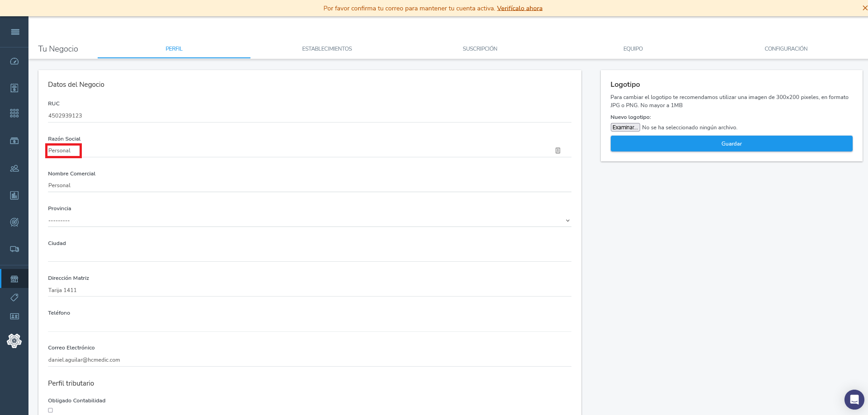Expand the Provincia dropdown
The image size is (868, 415).
[x=309, y=221]
